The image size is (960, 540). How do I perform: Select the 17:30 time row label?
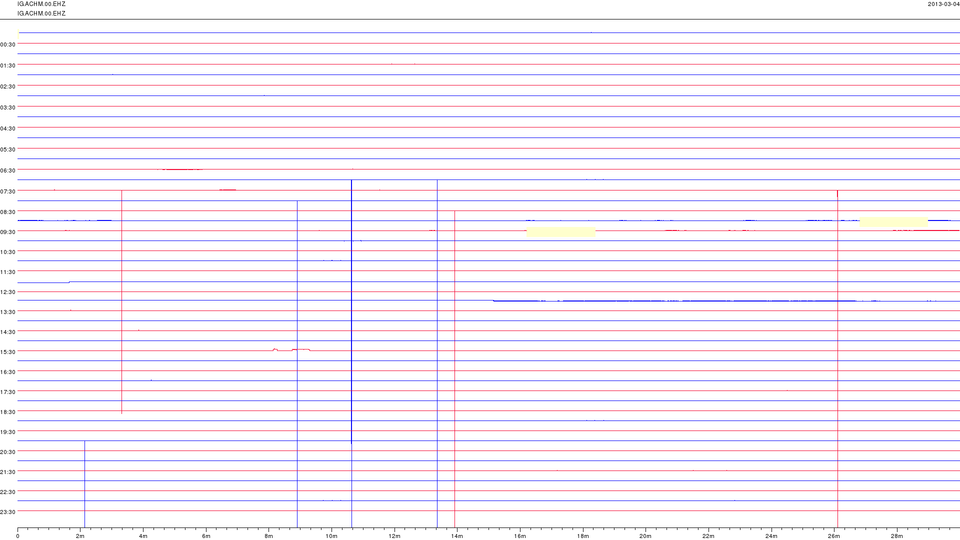click(7, 392)
